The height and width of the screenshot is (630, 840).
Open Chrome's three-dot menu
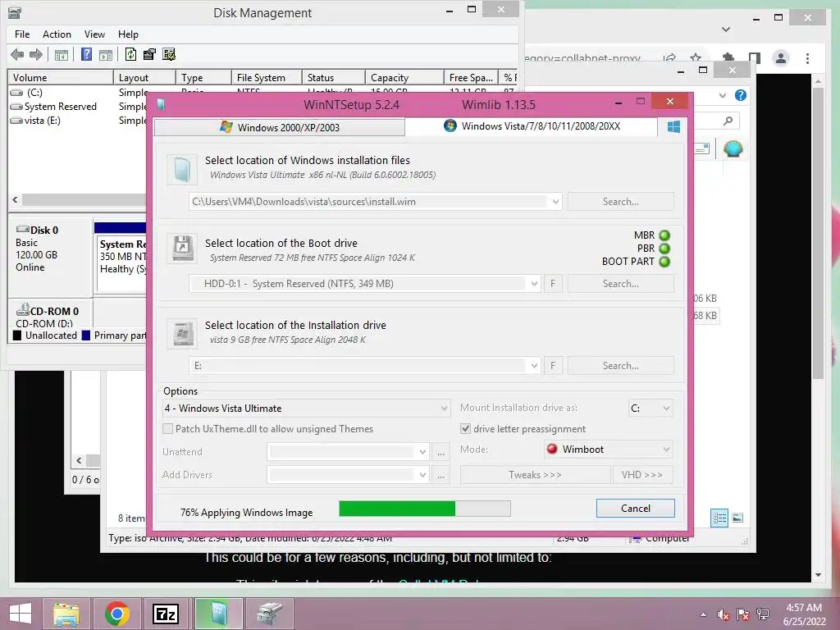click(807, 58)
